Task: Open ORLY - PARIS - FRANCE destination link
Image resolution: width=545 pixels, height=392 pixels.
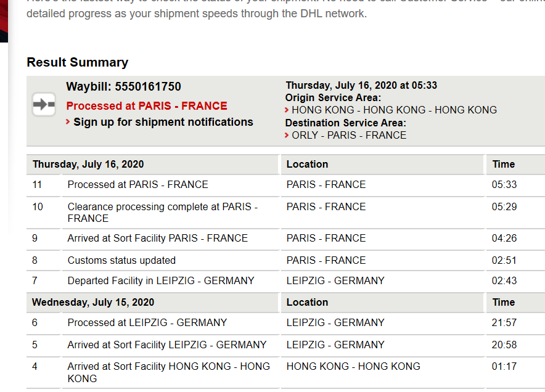Action: 349,135
